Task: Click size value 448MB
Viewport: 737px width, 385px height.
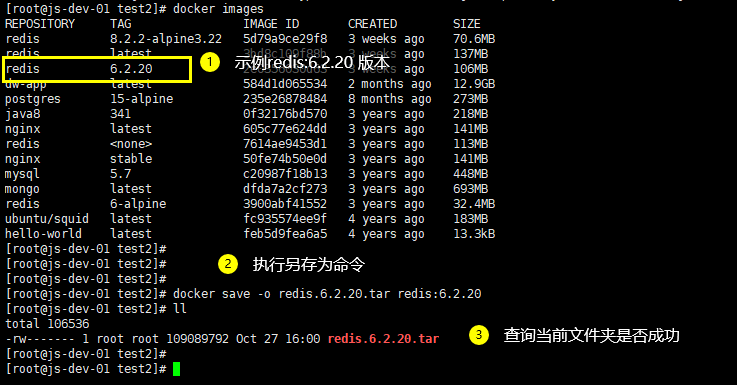Action: (470, 174)
